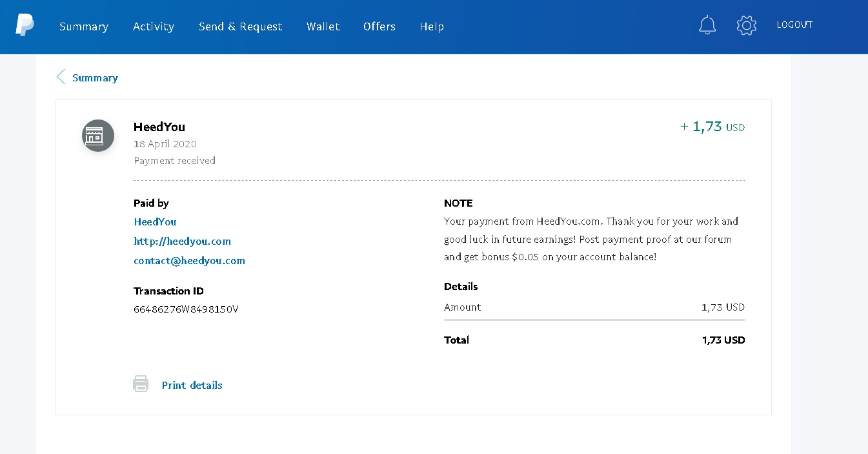
Task: Open account settings gear
Action: click(746, 25)
